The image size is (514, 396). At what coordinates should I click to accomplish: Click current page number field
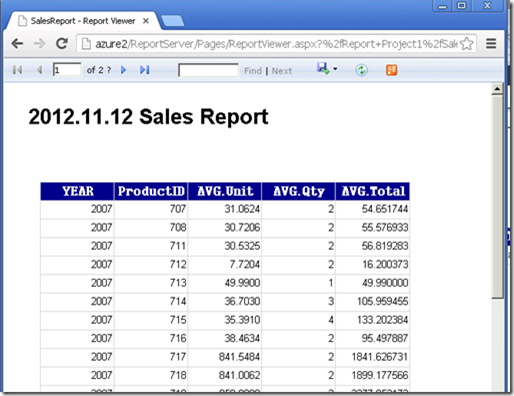[x=67, y=70]
